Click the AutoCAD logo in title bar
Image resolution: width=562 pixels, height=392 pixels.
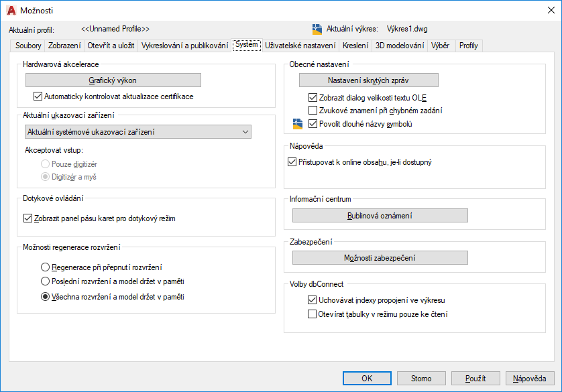point(11,10)
